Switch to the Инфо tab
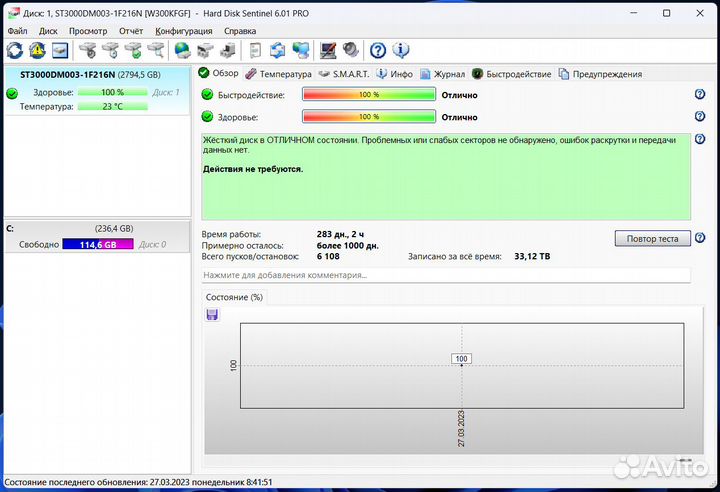 394,74
